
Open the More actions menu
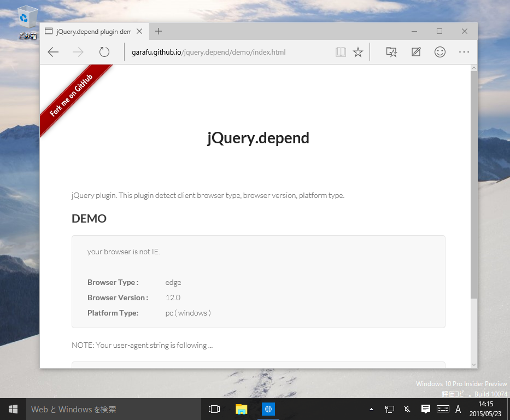point(464,52)
